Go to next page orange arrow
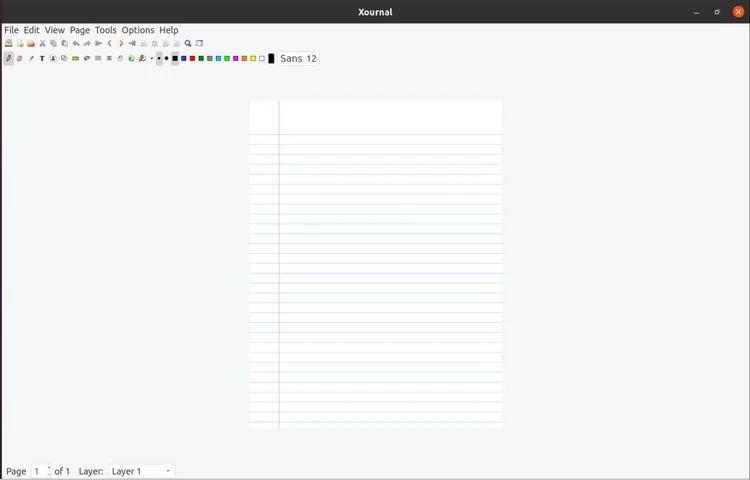Image resolution: width=750 pixels, height=480 pixels. (x=120, y=44)
